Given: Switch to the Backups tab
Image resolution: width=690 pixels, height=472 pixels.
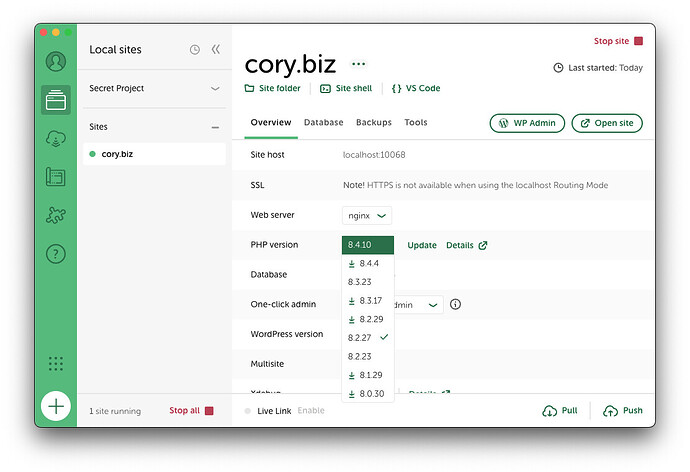Looking at the screenshot, I should [374, 123].
